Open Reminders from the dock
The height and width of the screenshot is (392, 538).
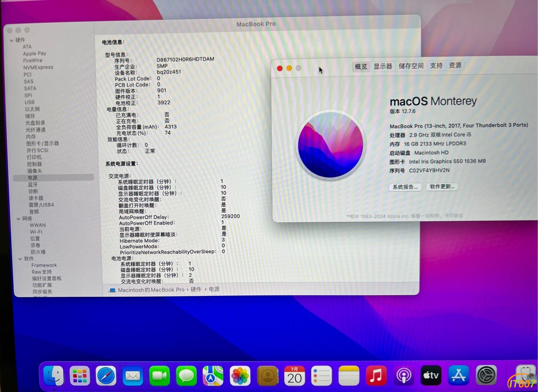(x=321, y=376)
